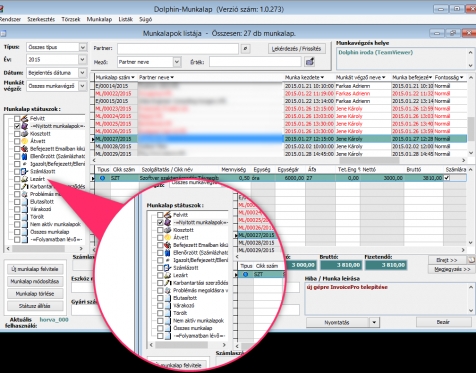
Task: Click the Lezárt status icon
Action: (x=24, y=179)
